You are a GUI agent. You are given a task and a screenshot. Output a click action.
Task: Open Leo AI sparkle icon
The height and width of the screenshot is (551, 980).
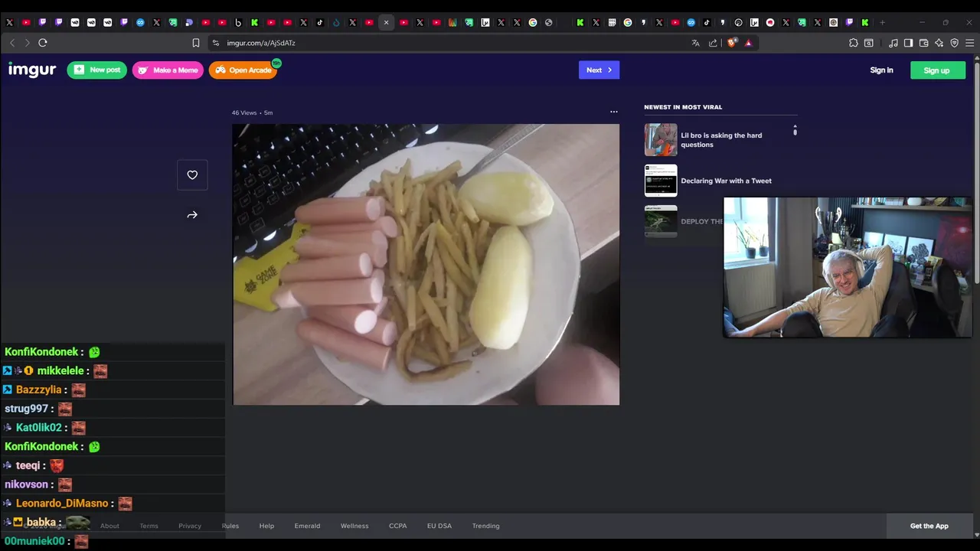pos(939,43)
